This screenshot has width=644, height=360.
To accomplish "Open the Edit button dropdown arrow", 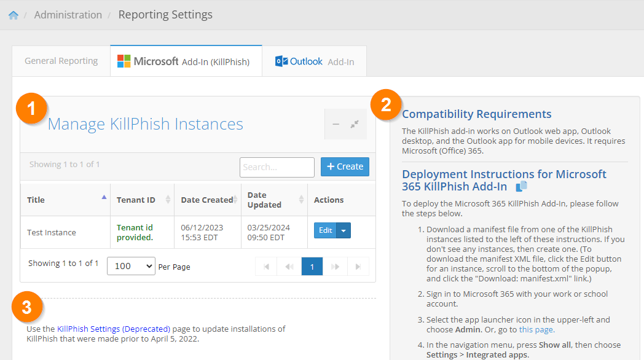I will [x=344, y=231].
